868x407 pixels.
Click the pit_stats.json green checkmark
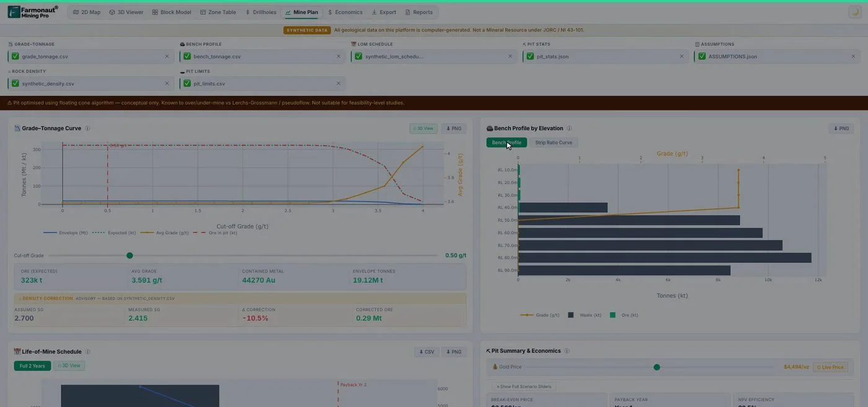point(530,56)
